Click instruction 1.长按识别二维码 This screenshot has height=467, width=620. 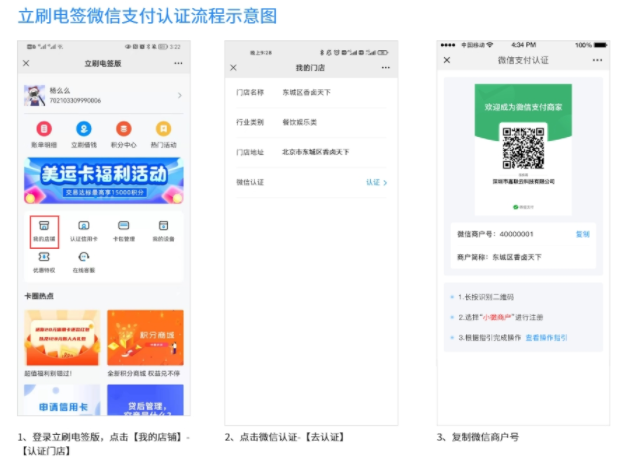point(486,297)
